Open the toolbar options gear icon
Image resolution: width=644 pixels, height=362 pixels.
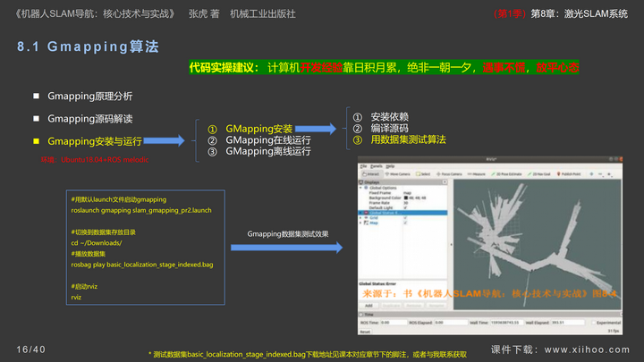tap(609, 174)
